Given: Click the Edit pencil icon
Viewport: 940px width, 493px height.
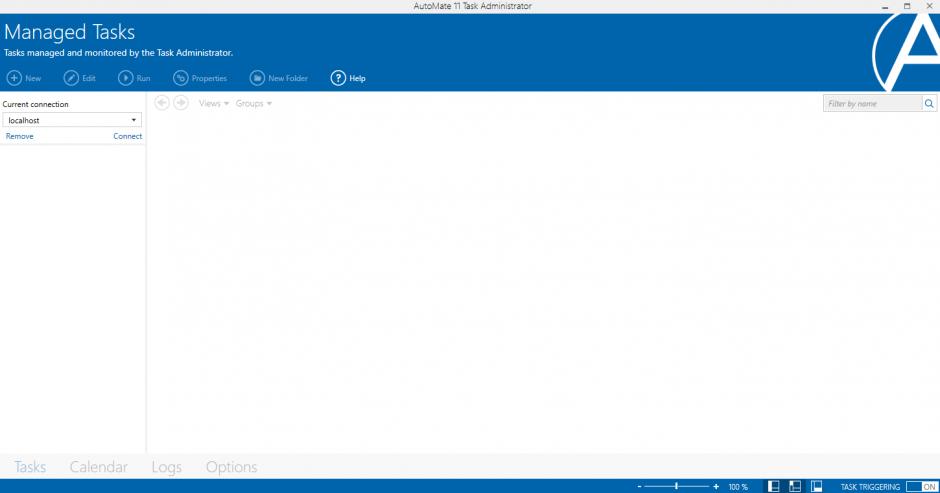Looking at the screenshot, I should point(71,78).
